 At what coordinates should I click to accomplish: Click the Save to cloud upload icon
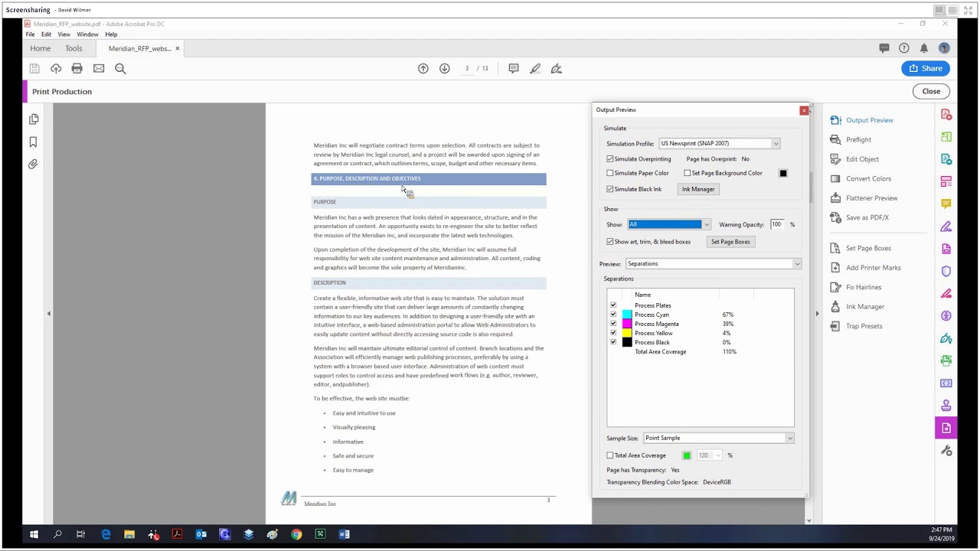(x=56, y=68)
